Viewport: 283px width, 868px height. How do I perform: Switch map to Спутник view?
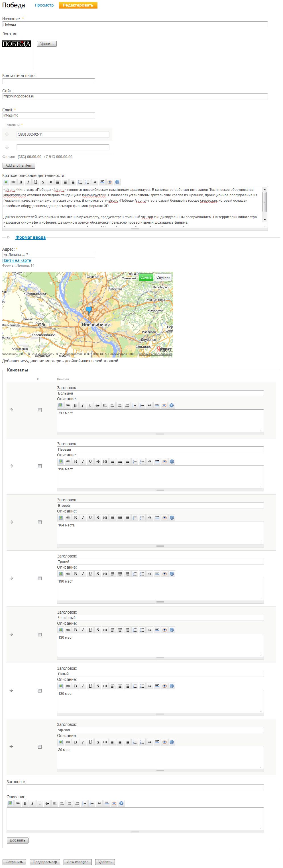pos(163,277)
